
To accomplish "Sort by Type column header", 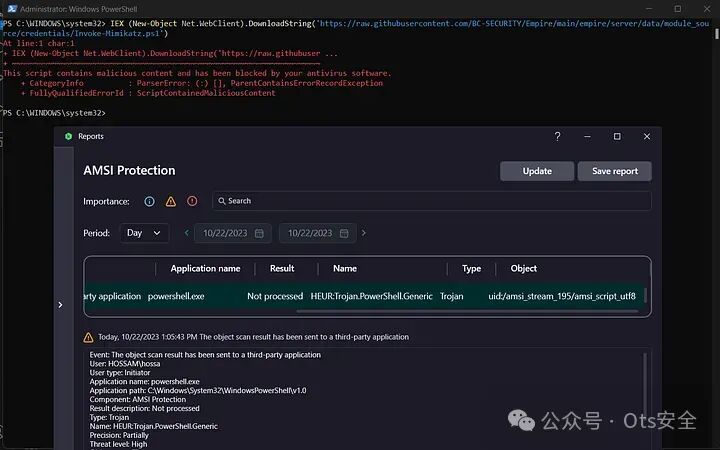I will click(472, 269).
